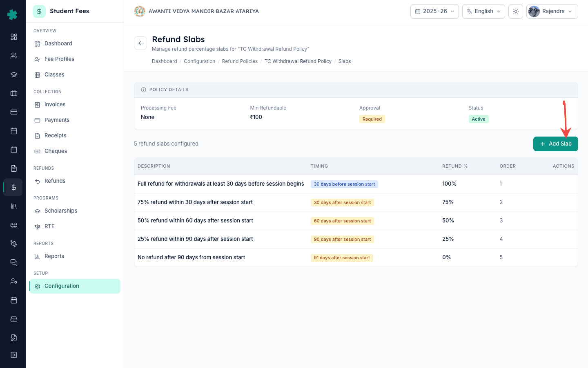Viewport: 588px width, 368px height.
Task: Expand the English language selector
Action: click(x=483, y=11)
